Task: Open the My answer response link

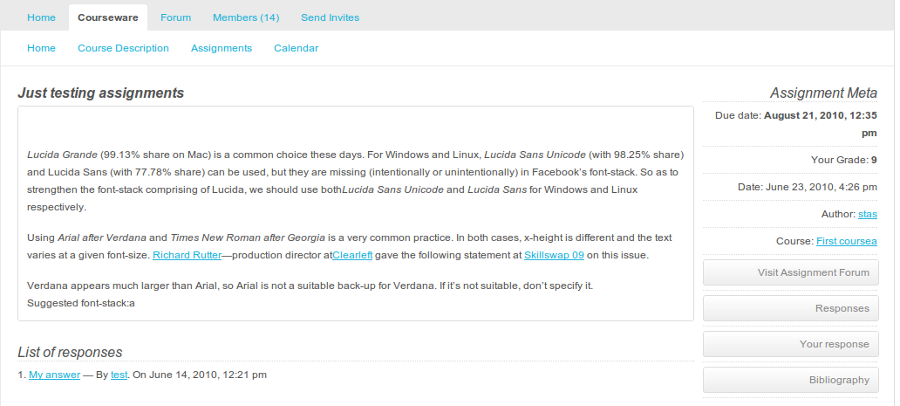Action: (x=55, y=375)
